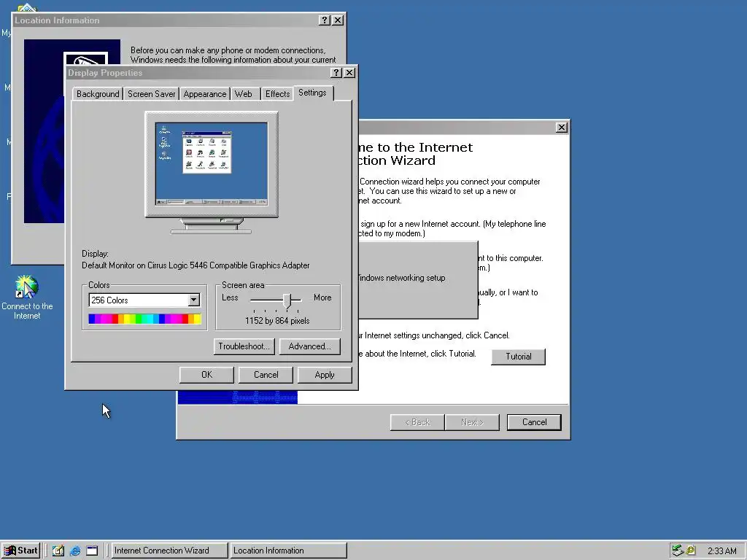Open the Tutorial in the Internet wizard
Image resolution: width=747 pixels, height=560 pixels.
(519, 357)
